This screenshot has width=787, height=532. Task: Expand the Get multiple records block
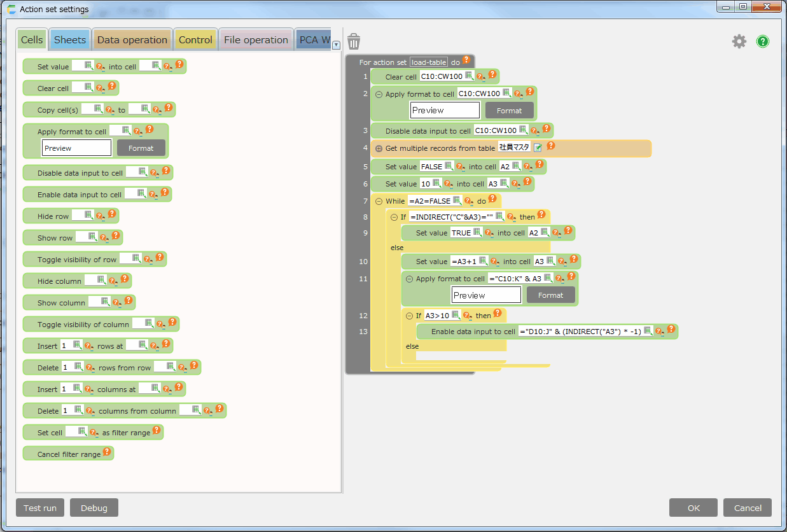click(379, 148)
